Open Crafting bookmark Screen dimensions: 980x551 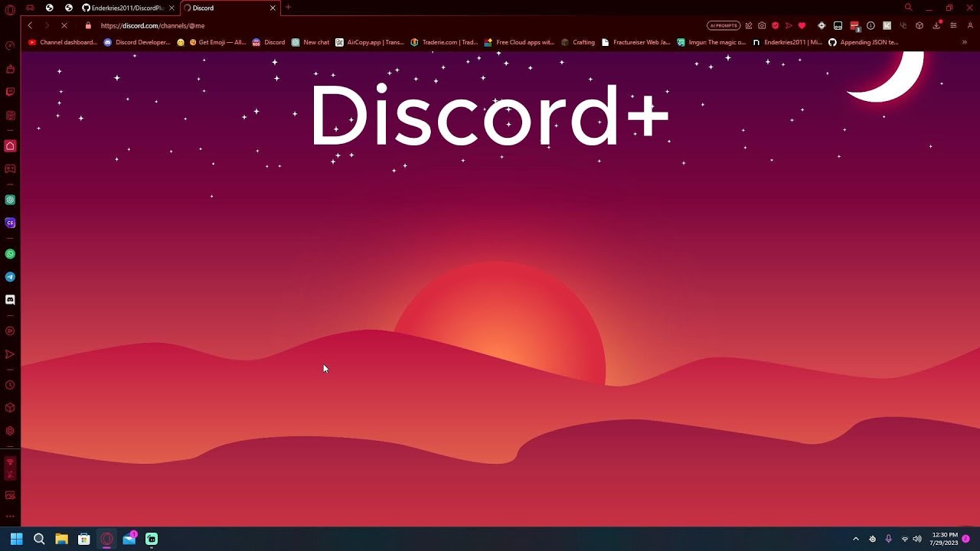578,42
